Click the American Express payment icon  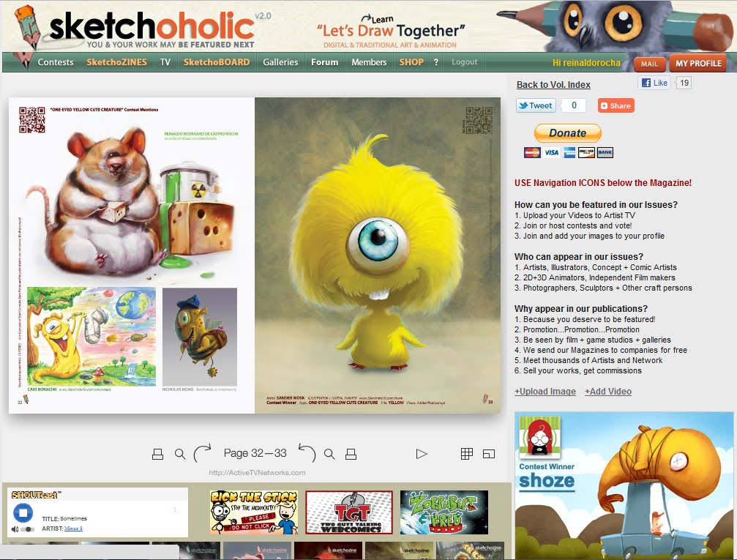point(569,152)
